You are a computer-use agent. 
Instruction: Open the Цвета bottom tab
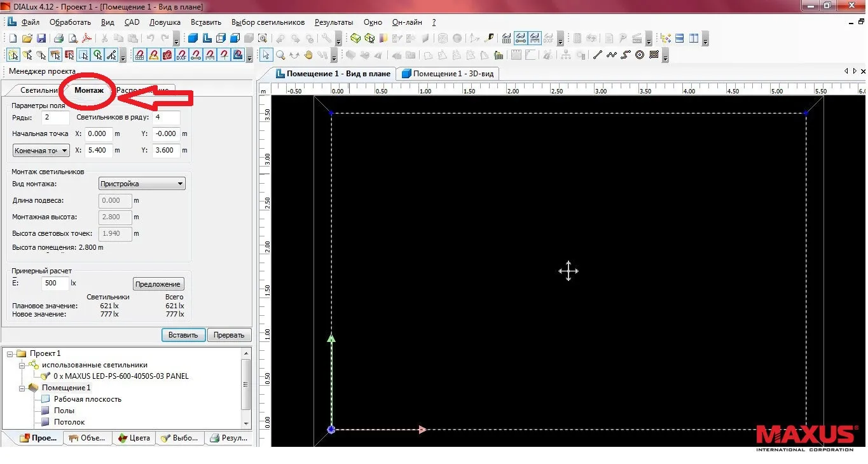point(133,438)
